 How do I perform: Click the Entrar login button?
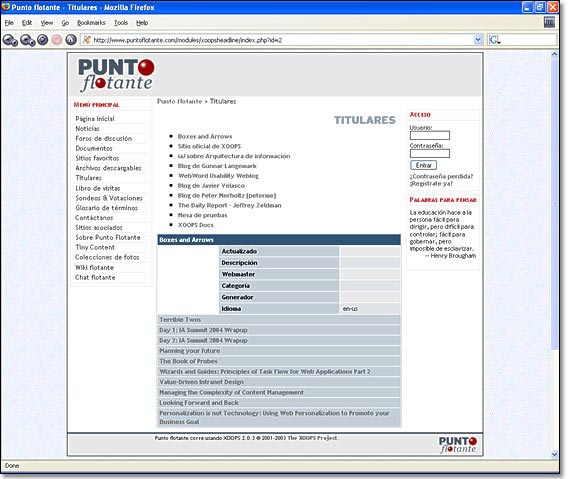tap(424, 165)
